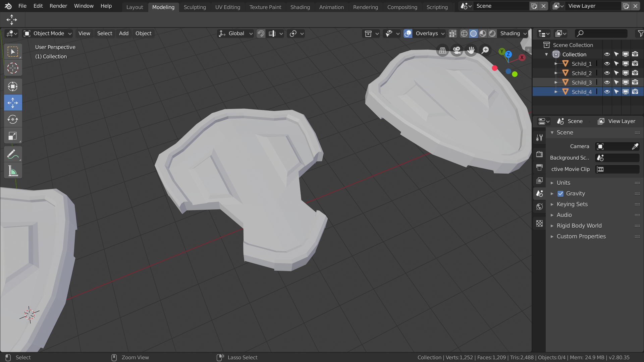This screenshot has width=644, height=362.
Task: Toggle the Gravity checkbox
Action: click(x=560, y=194)
